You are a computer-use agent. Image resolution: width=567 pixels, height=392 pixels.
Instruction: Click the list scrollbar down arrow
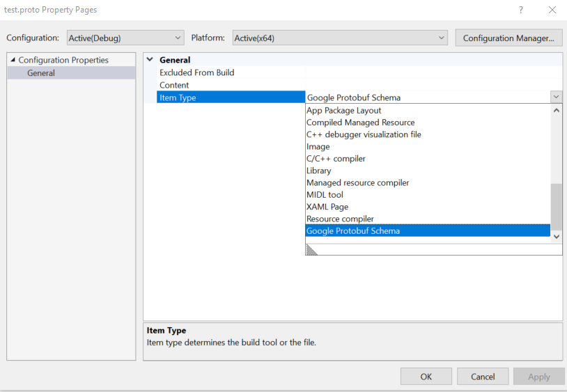pyautogui.click(x=557, y=237)
